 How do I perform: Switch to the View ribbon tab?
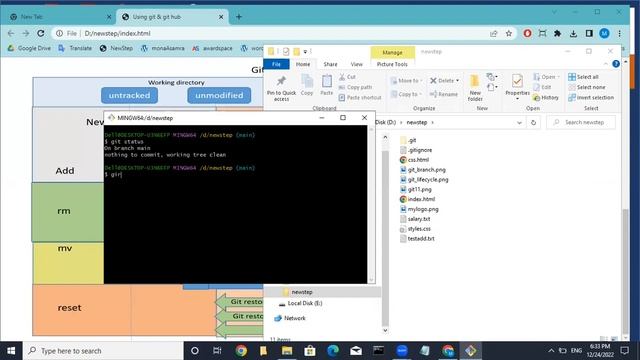356,64
